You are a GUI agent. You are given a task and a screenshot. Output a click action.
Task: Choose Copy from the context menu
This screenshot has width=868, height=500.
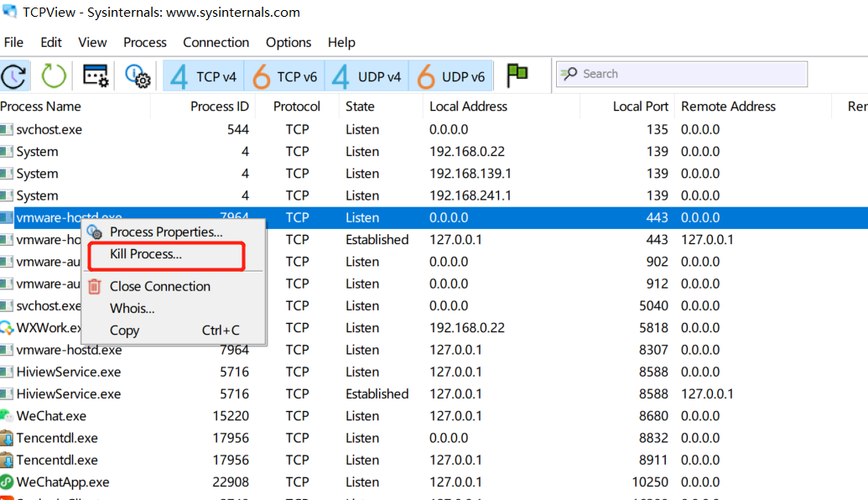[125, 331]
